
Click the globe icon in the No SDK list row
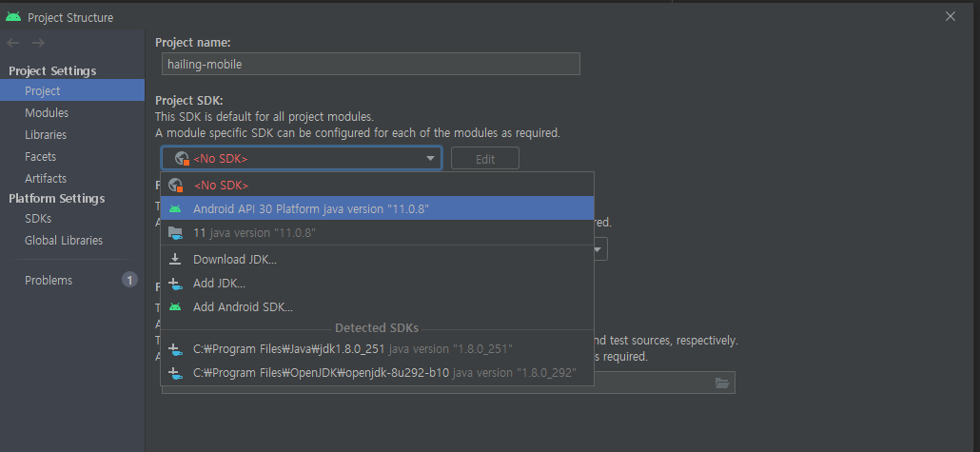click(175, 185)
